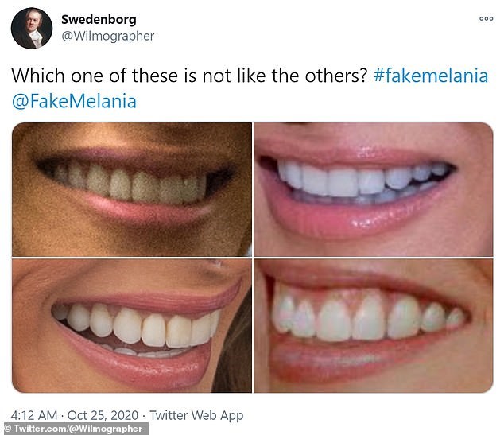Select the white divider between the photo rows
Screen dimensions: 504x435
click(252, 258)
